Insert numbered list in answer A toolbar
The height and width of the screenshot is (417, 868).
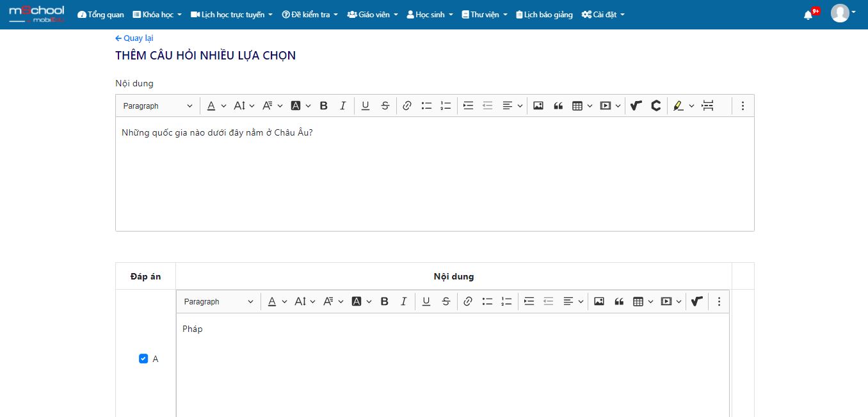coord(507,302)
